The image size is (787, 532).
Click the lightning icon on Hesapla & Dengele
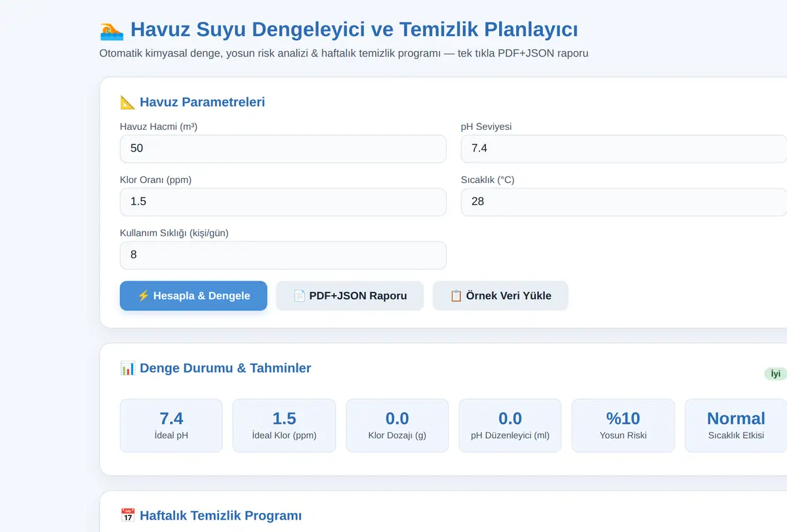144,296
